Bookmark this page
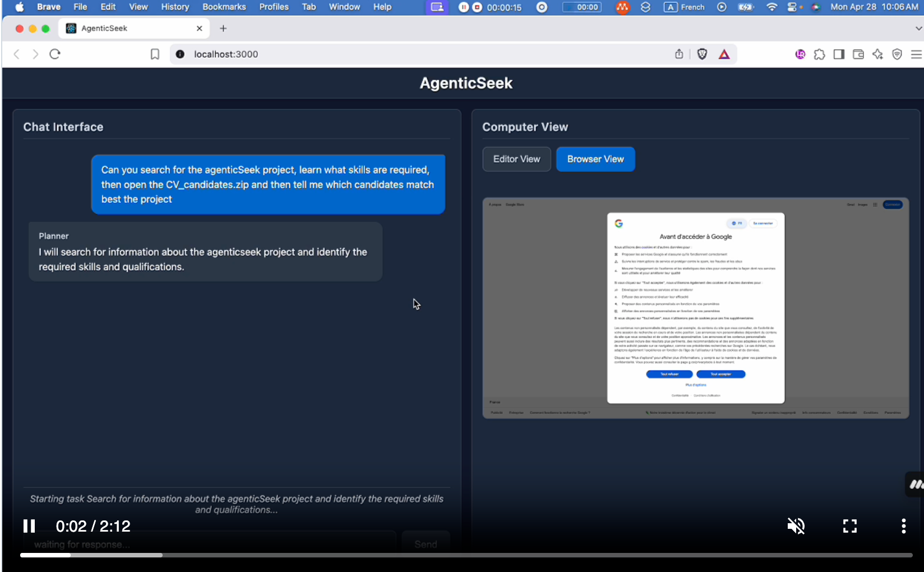Viewport: 924px width, 572px height. pyautogui.click(x=155, y=54)
